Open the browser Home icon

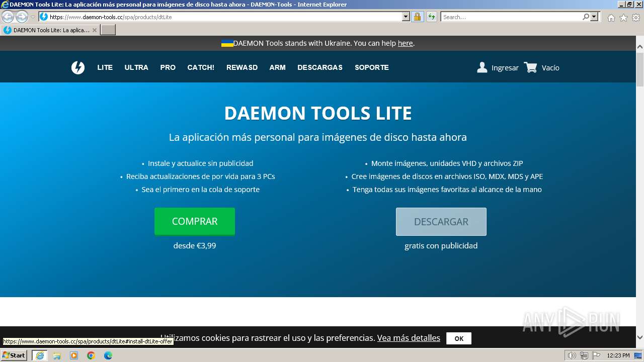(611, 18)
